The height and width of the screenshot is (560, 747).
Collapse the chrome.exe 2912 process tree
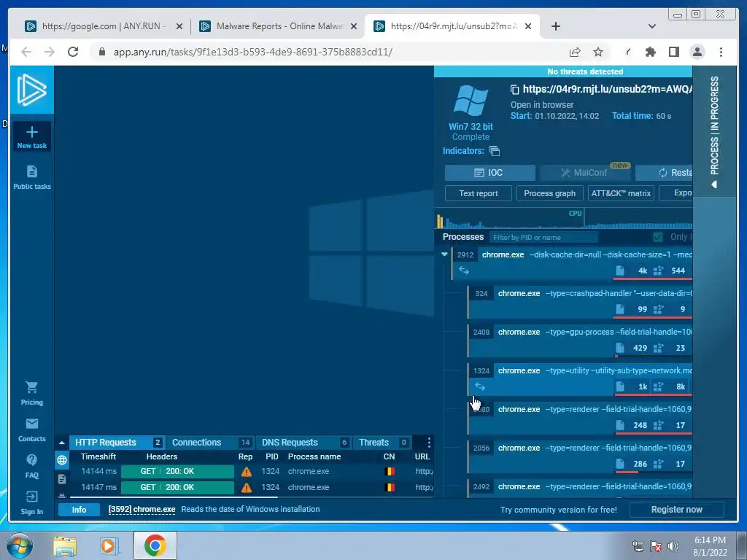click(x=444, y=254)
